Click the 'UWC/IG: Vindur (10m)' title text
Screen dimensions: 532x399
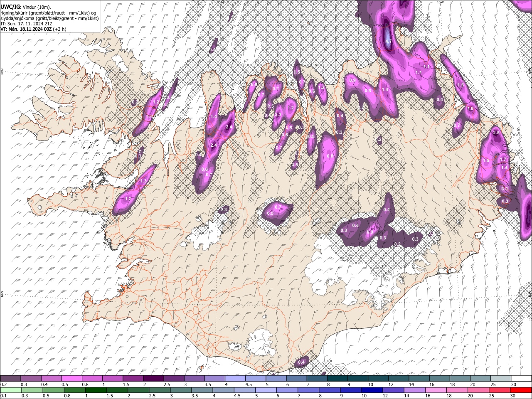tap(26, 7)
